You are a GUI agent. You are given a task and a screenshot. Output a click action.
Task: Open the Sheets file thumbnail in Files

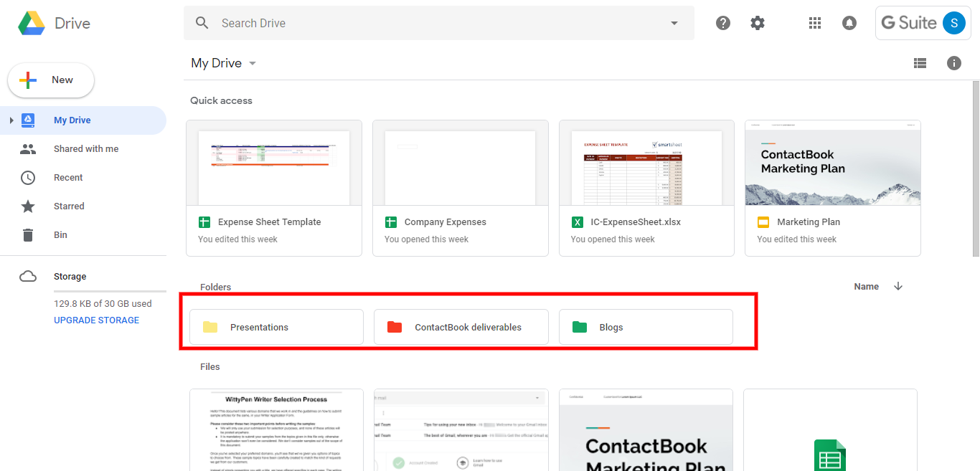[830, 430]
